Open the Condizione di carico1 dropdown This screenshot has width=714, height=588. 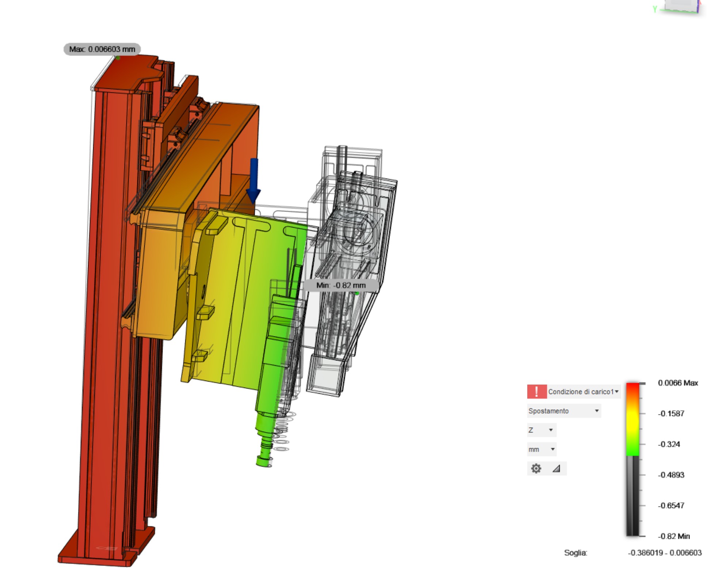tap(584, 392)
